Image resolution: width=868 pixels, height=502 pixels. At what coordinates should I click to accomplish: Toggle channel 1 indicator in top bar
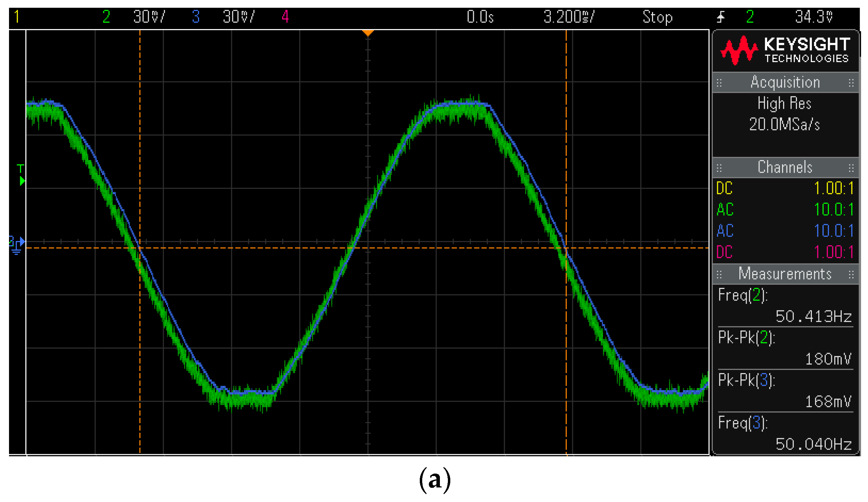(x=17, y=17)
